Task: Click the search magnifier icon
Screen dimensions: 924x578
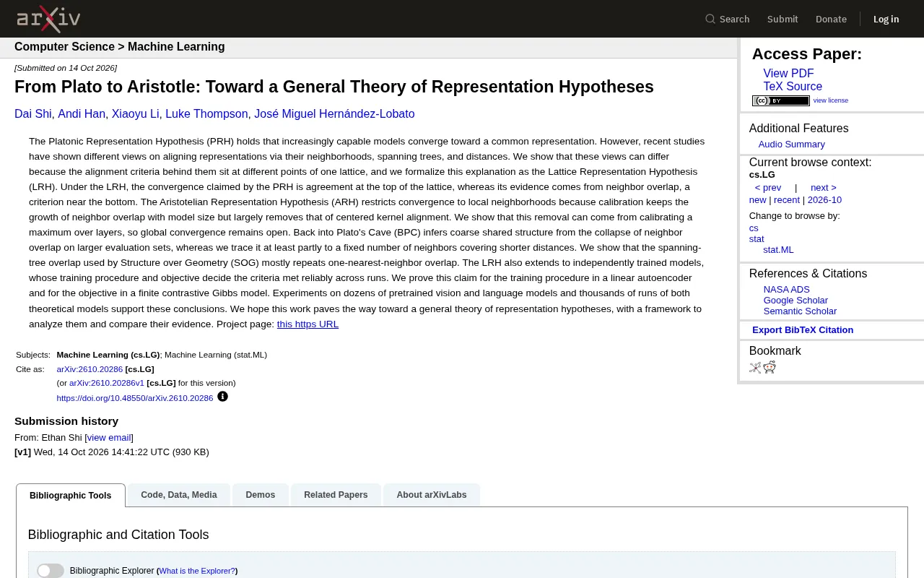Action: click(x=710, y=19)
